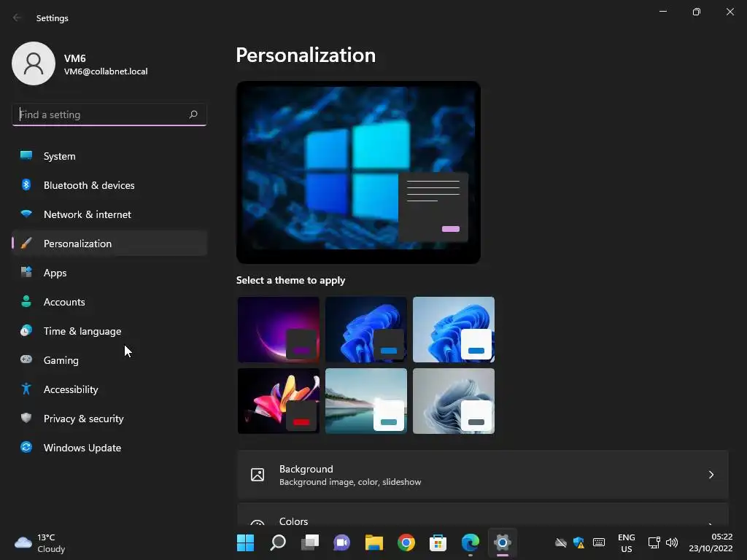Expand the Background settings chevron

click(711, 475)
